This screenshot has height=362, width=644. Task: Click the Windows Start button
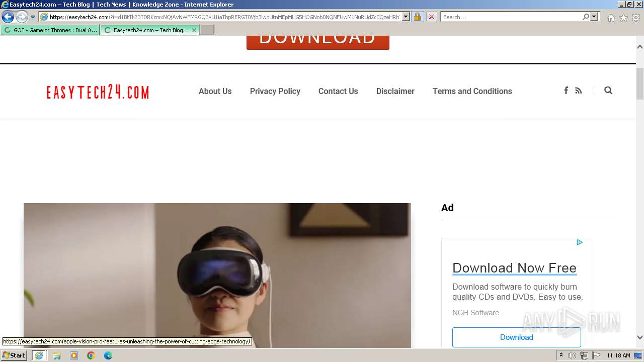[14, 355]
